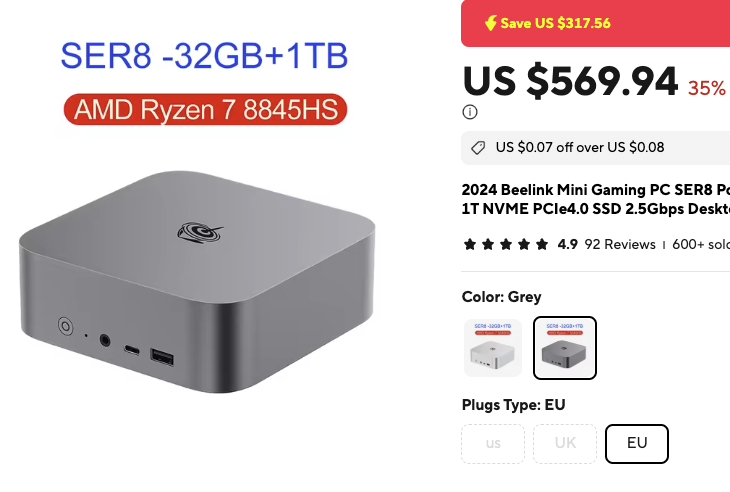Click the 2024 Beelink Mini Gaming PC title
Viewport: 730px width, 492px height.
point(595,199)
